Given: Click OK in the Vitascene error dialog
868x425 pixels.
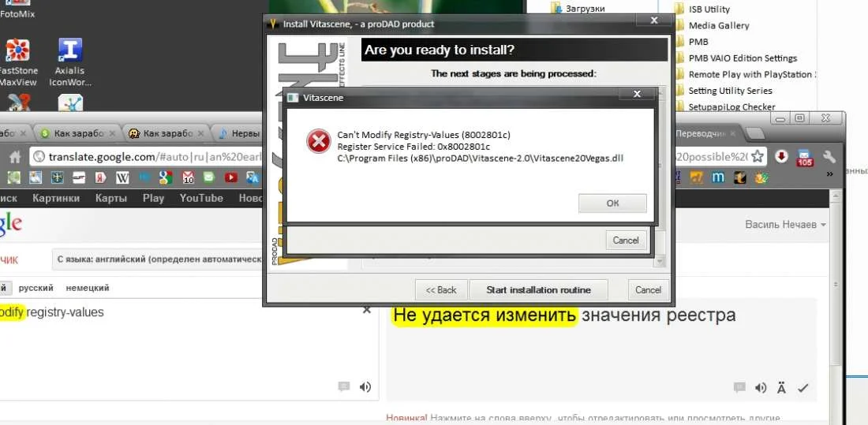Looking at the screenshot, I should pyautogui.click(x=612, y=203).
